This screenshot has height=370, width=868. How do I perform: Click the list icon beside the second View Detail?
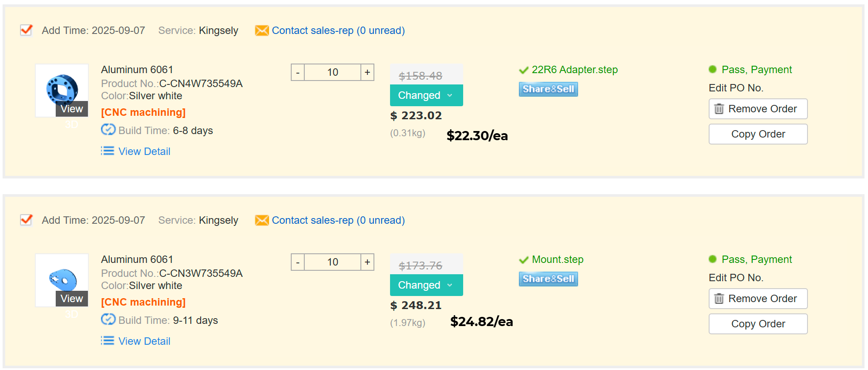click(108, 341)
